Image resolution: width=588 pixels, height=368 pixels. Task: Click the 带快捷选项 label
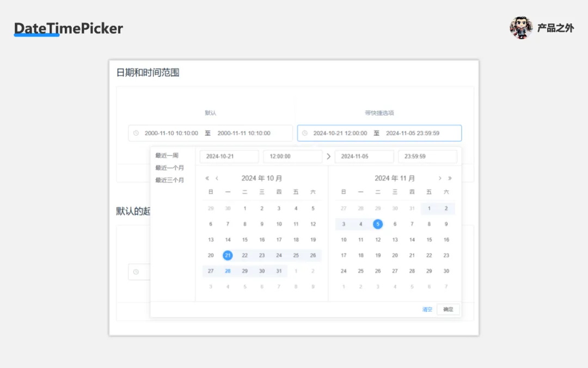379,113
